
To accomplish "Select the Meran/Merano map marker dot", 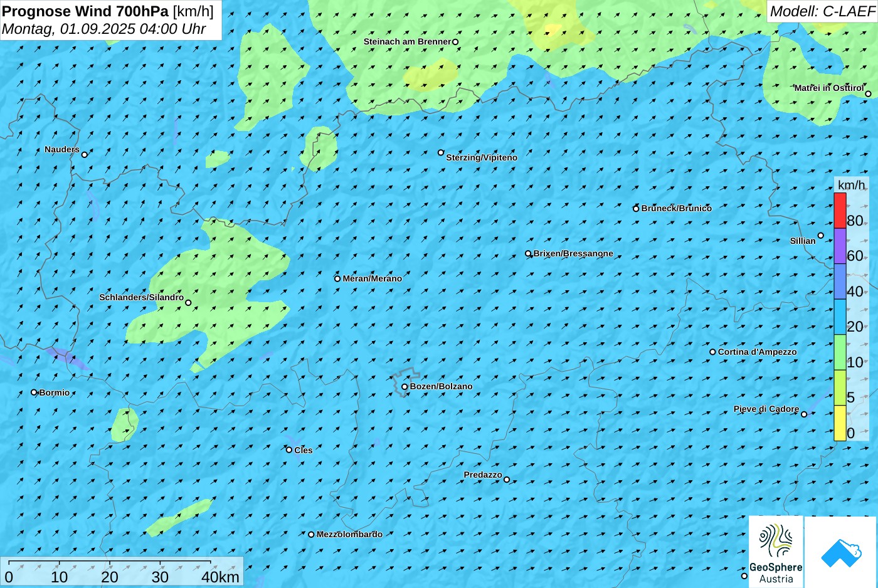I will (337, 279).
